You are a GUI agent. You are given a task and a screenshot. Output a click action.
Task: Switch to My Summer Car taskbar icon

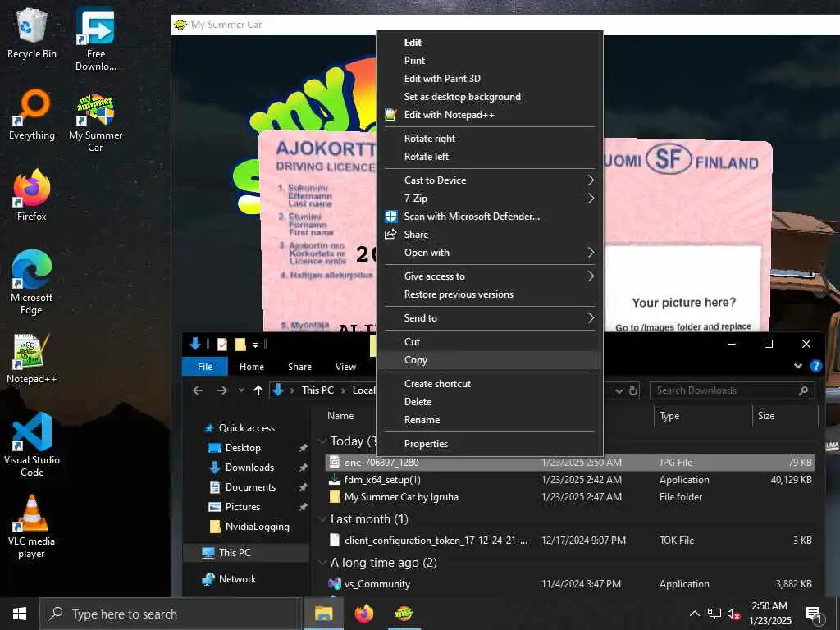click(x=404, y=614)
